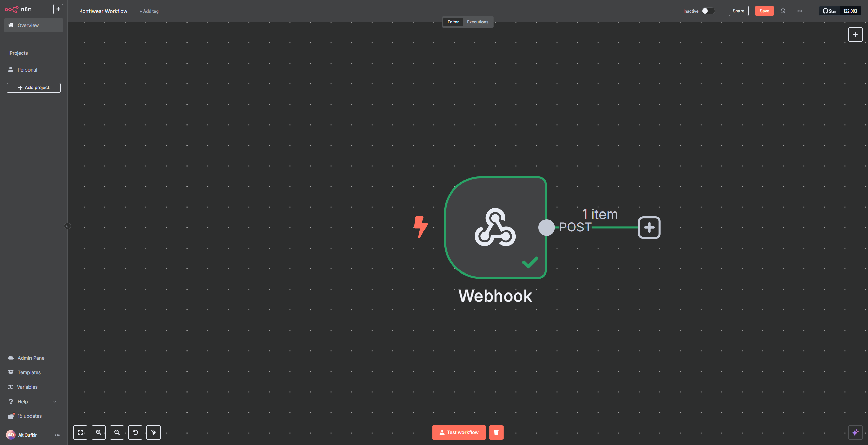Image resolution: width=868 pixels, height=445 pixels.
Task: Open workflow version history
Action: tap(783, 11)
